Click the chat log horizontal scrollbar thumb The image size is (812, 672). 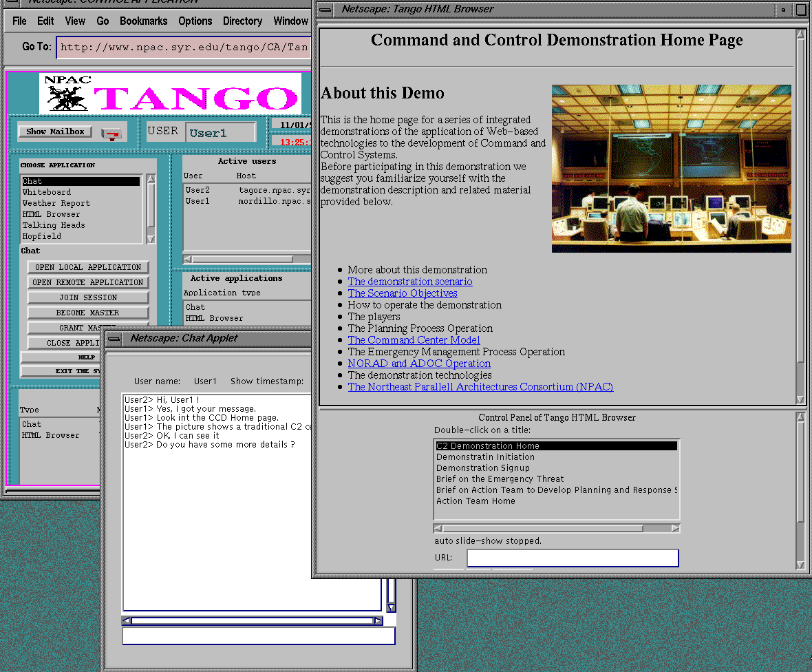pyautogui.click(x=252, y=620)
